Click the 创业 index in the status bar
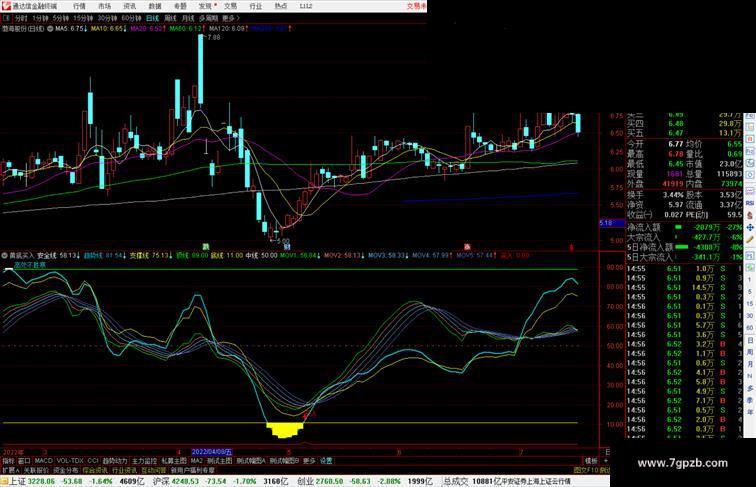756x487 pixels. [305, 481]
